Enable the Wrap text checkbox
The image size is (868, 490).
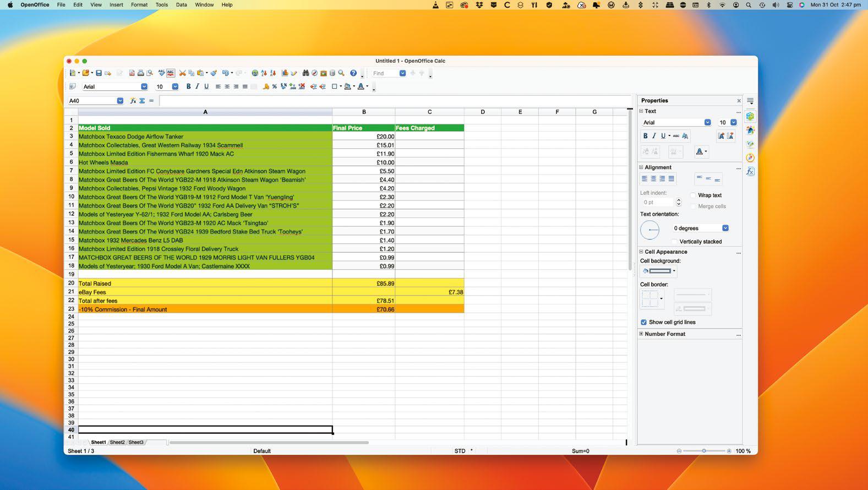(x=694, y=195)
